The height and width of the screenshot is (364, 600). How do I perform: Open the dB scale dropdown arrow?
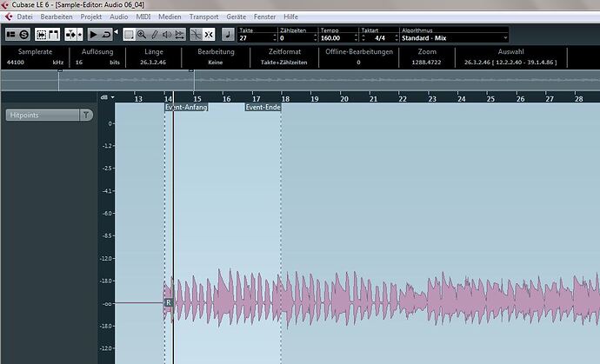(112, 97)
